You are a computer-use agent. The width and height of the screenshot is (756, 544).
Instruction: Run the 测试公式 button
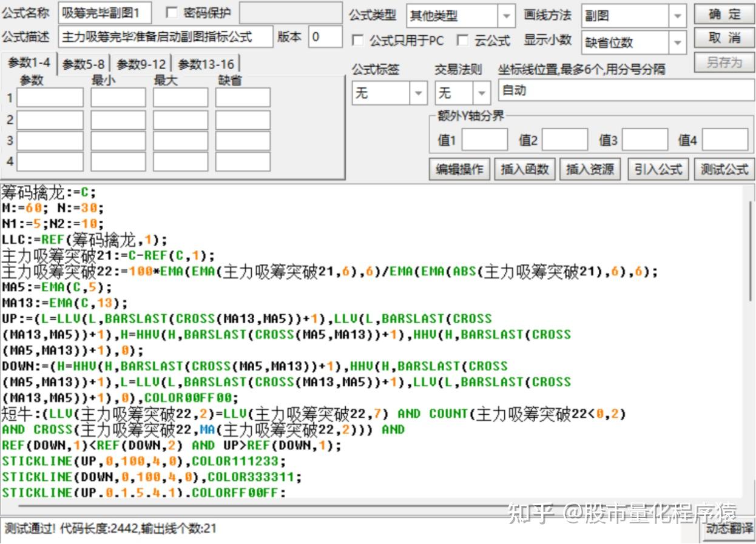pos(724,169)
